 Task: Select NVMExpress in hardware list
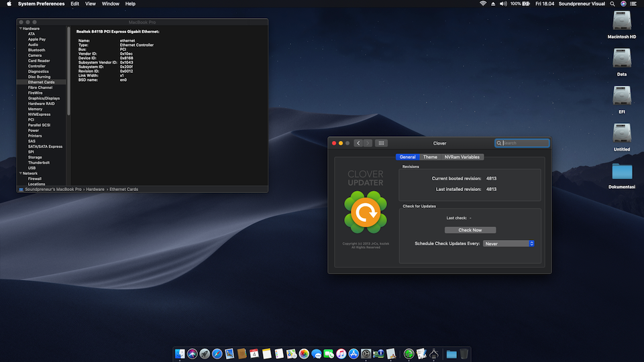39,115
